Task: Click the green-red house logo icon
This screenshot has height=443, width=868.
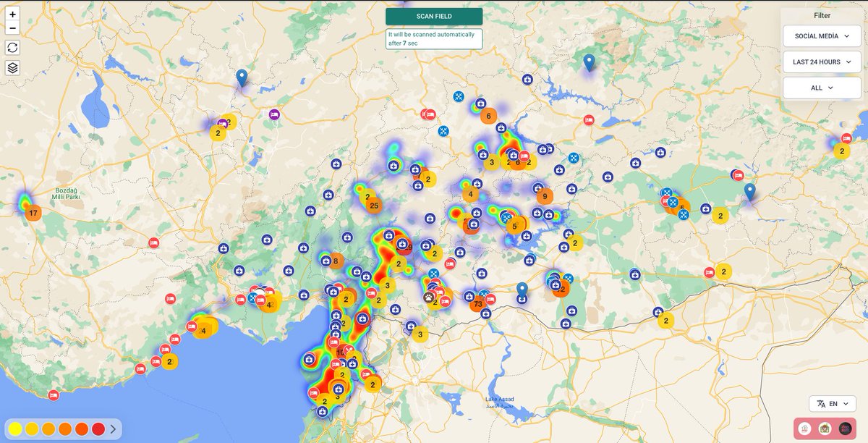Action: coord(825,429)
